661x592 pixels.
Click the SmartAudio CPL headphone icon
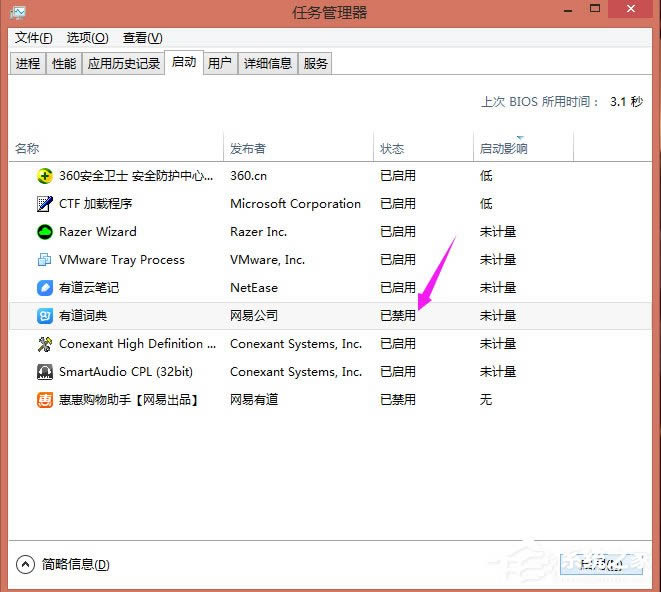tap(45, 372)
